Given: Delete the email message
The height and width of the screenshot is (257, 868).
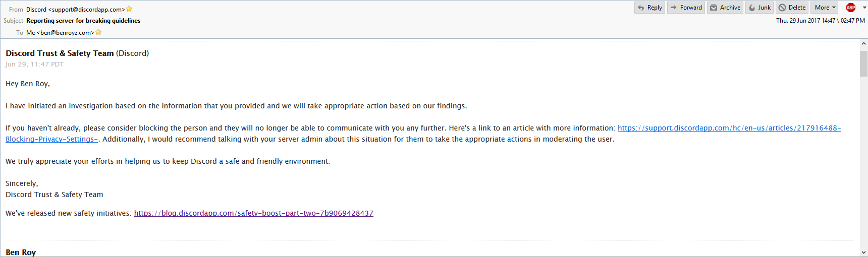Looking at the screenshot, I should (x=792, y=8).
